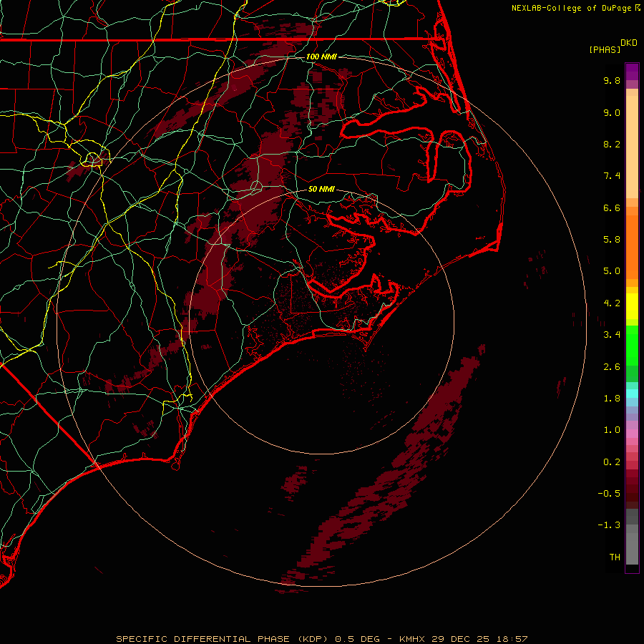The height and width of the screenshot is (644, 644).
Task: Click the 6.6 value on the scale
Action: pos(612,208)
